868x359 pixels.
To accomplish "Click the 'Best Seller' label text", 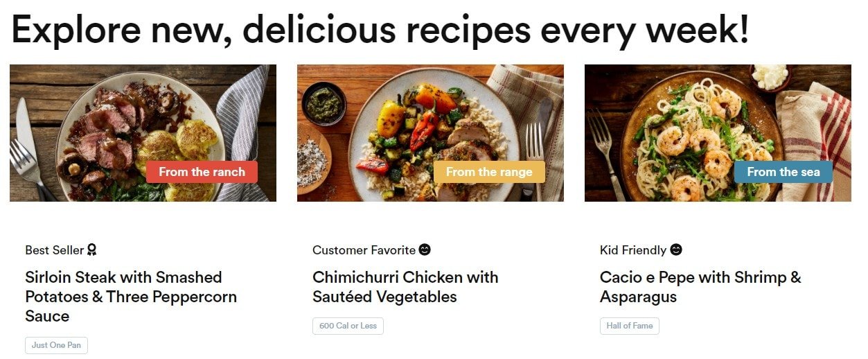I will [54, 250].
